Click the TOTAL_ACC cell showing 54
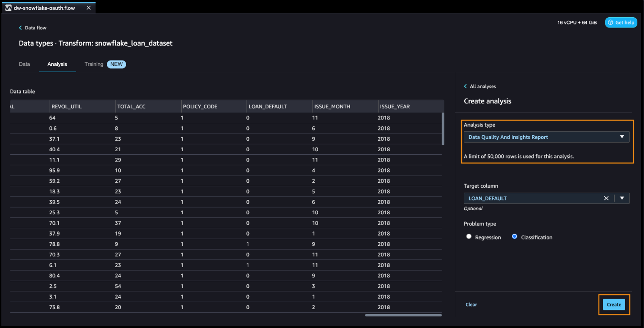 click(118, 286)
